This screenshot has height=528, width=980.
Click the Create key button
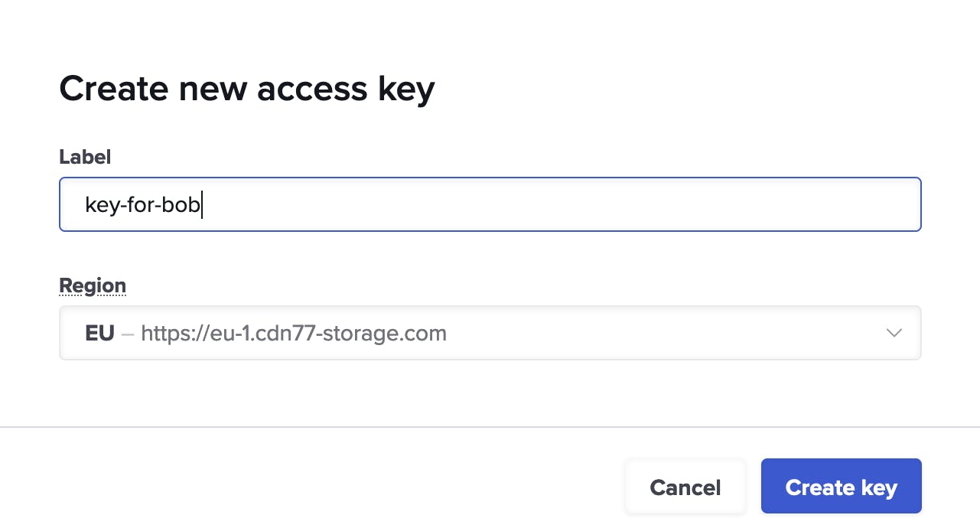point(841,487)
